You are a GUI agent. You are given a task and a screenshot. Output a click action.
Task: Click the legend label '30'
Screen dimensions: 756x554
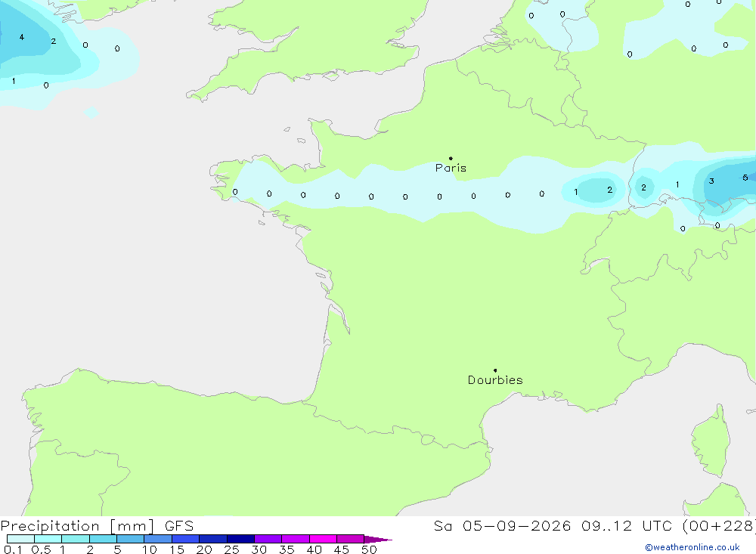(x=259, y=549)
